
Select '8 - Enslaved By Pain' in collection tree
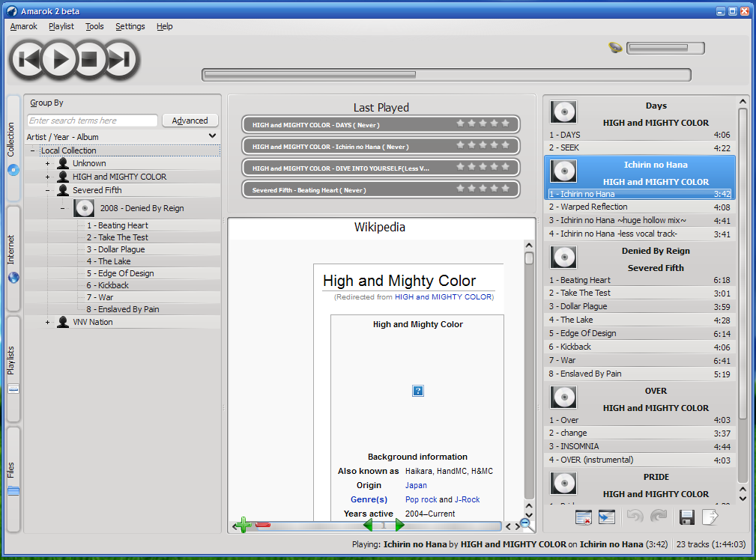point(123,309)
